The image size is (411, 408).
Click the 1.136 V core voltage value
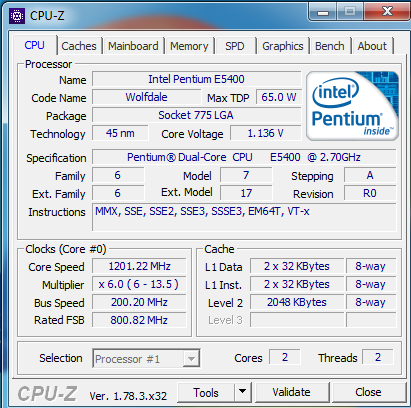pyautogui.click(x=266, y=133)
